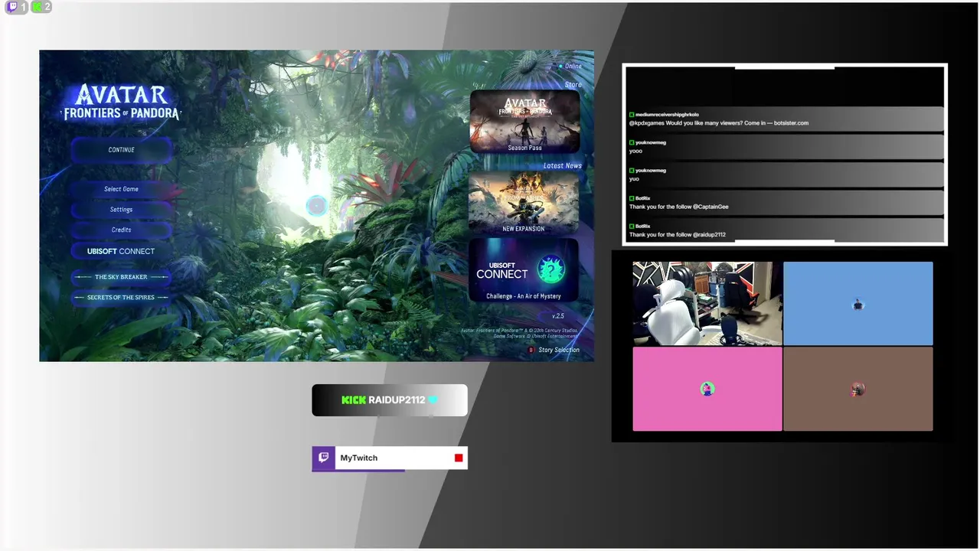Image resolution: width=980 pixels, height=551 pixels.
Task: Select The Sky Breaker expansion entry
Action: [x=121, y=277]
